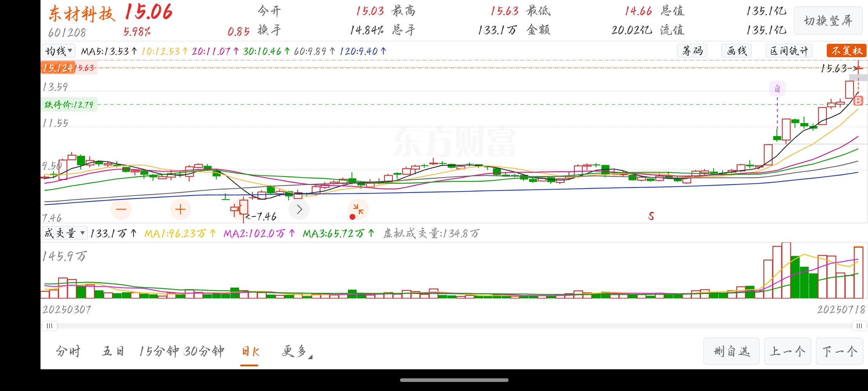868x391 pixels.
Task: Tap the stock name 东材科技
Action: click(82, 14)
